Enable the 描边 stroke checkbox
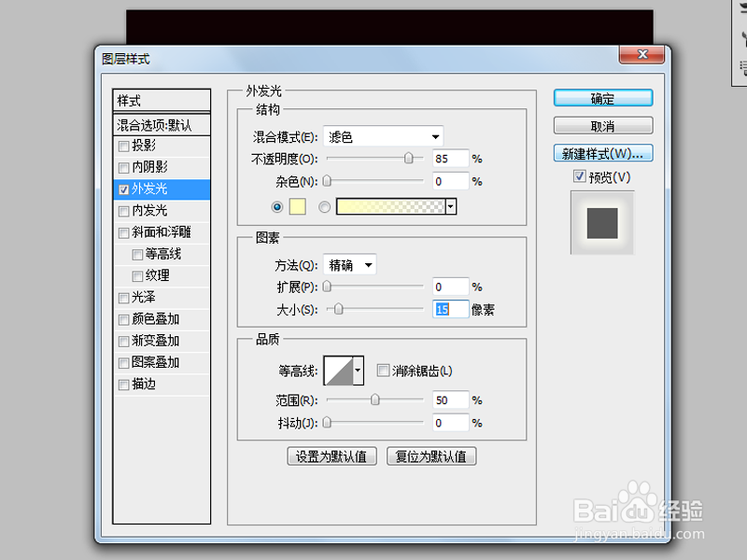 coord(124,385)
